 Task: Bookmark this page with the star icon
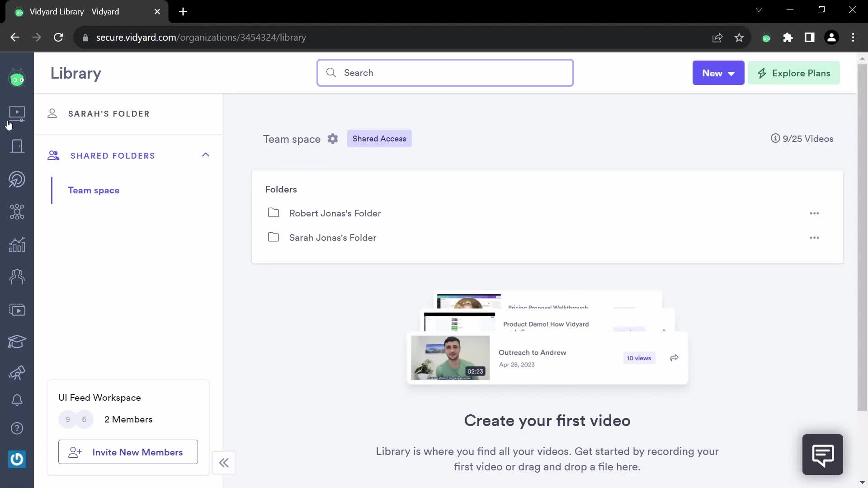point(739,38)
